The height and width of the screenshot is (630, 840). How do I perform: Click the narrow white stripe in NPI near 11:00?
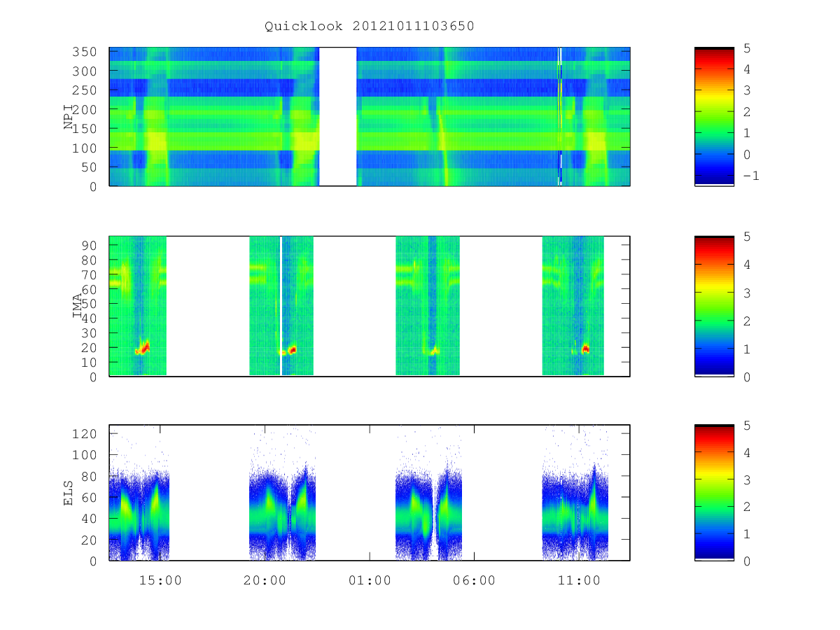560,117
